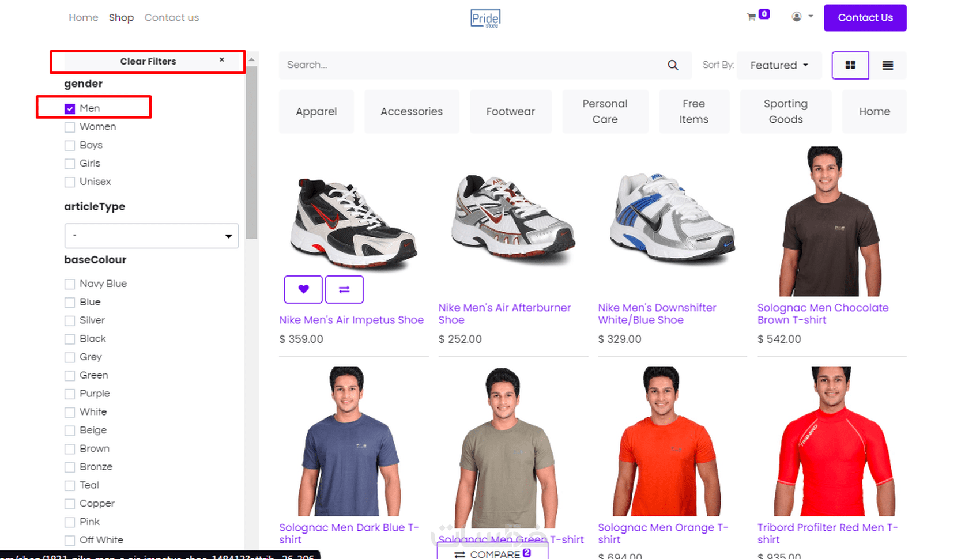Open the Featured sort dropdown

[x=779, y=65]
